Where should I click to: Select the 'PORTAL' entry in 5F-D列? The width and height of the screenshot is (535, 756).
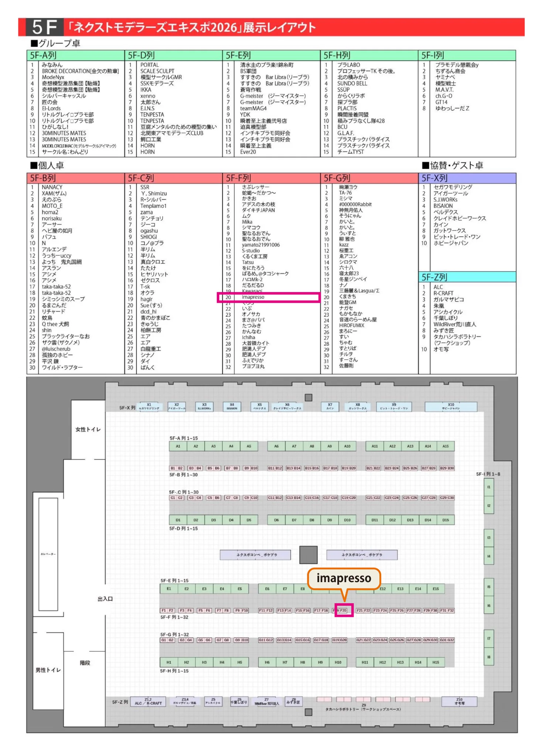pyautogui.click(x=150, y=65)
